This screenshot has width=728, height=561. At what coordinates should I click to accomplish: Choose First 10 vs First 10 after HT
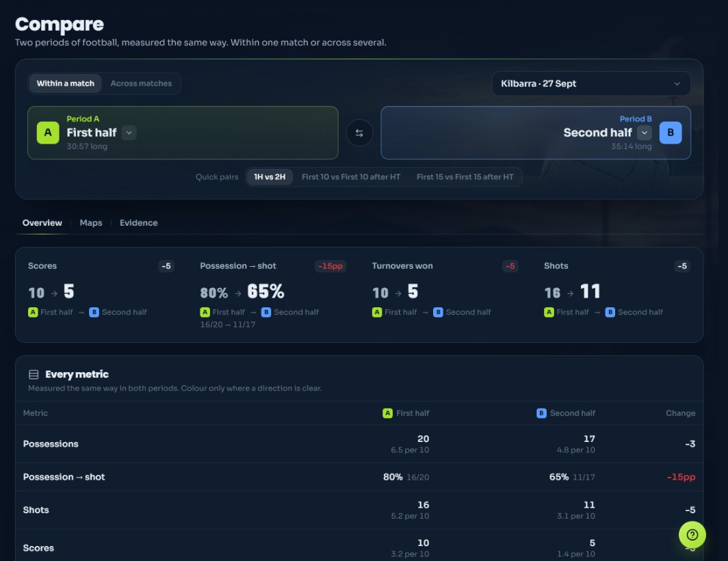tap(351, 177)
